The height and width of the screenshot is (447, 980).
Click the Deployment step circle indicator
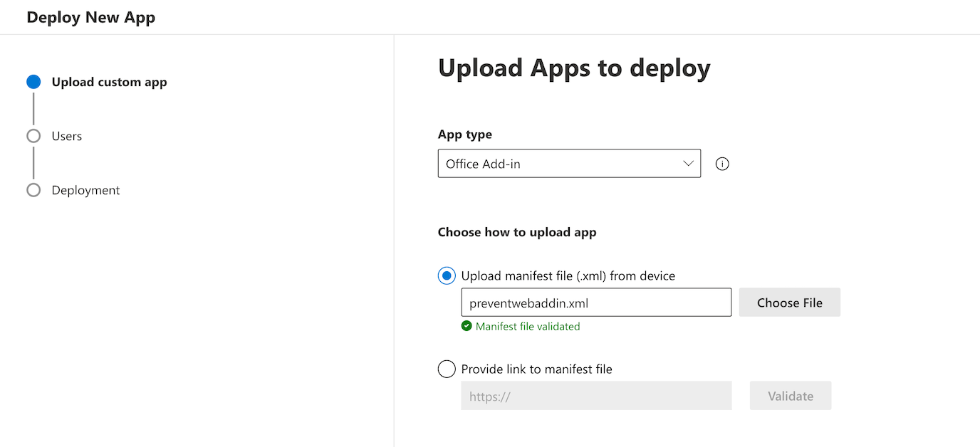point(33,189)
